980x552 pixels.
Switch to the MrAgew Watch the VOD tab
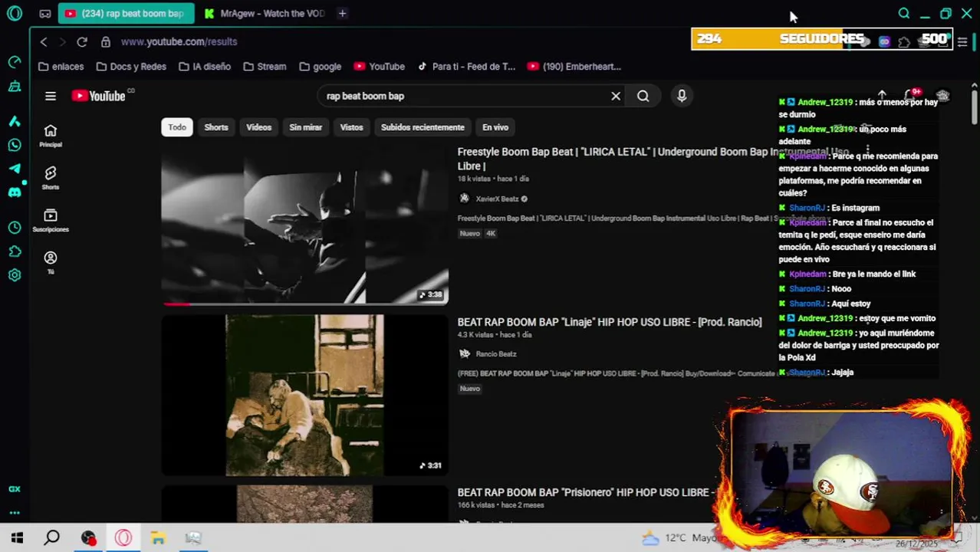coord(265,13)
